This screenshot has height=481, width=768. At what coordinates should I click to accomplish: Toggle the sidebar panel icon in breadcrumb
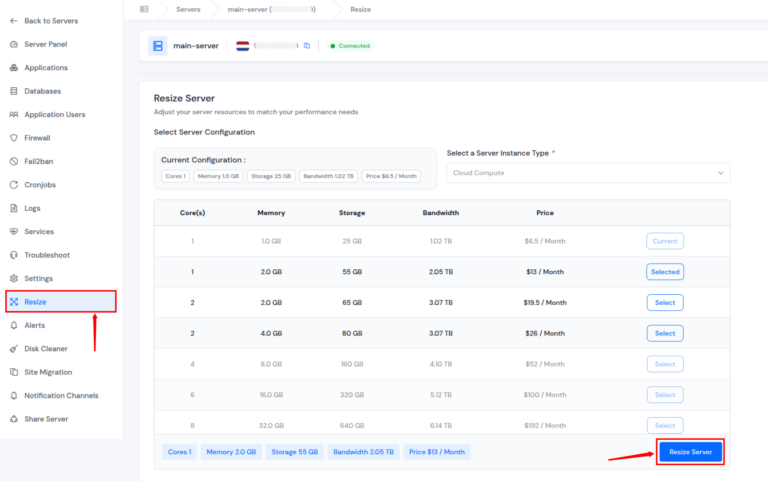click(x=144, y=9)
